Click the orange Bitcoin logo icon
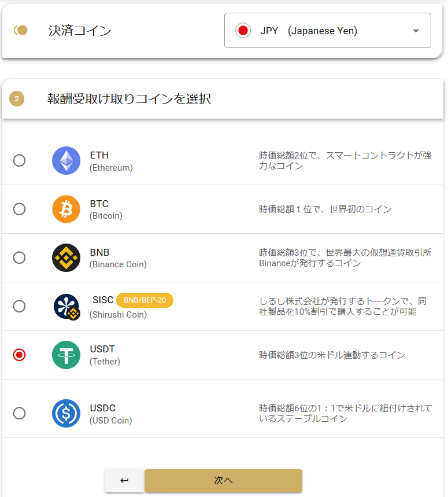This screenshot has width=448, height=497. pyautogui.click(x=66, y=209)
